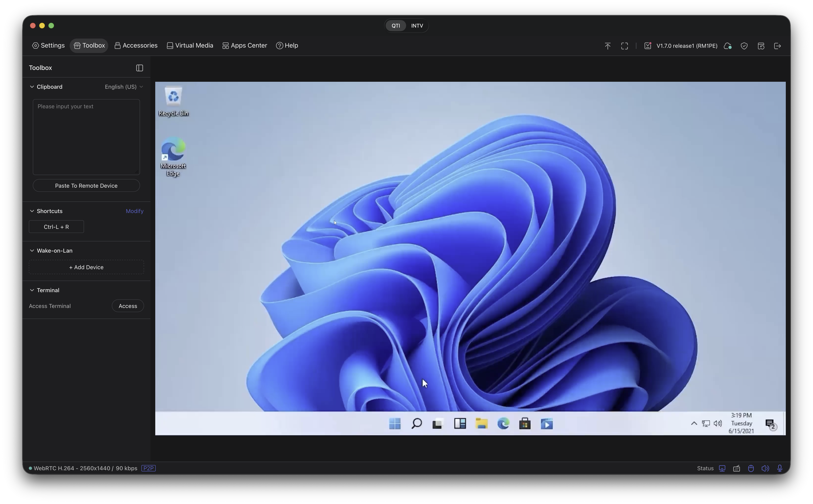Open the English (US) keyboard layout dropdown
Image resolution: width=813 pixels, height=504 pixels.
click(124, 87)
